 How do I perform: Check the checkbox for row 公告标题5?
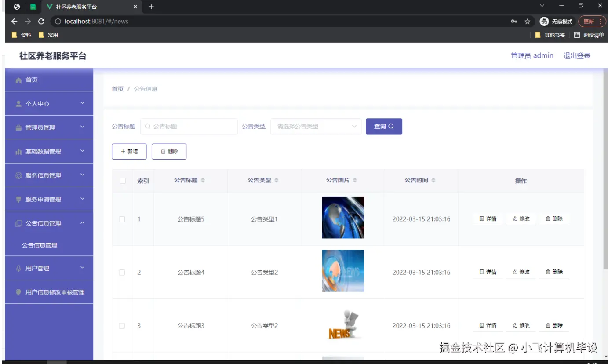click(122, 218)
